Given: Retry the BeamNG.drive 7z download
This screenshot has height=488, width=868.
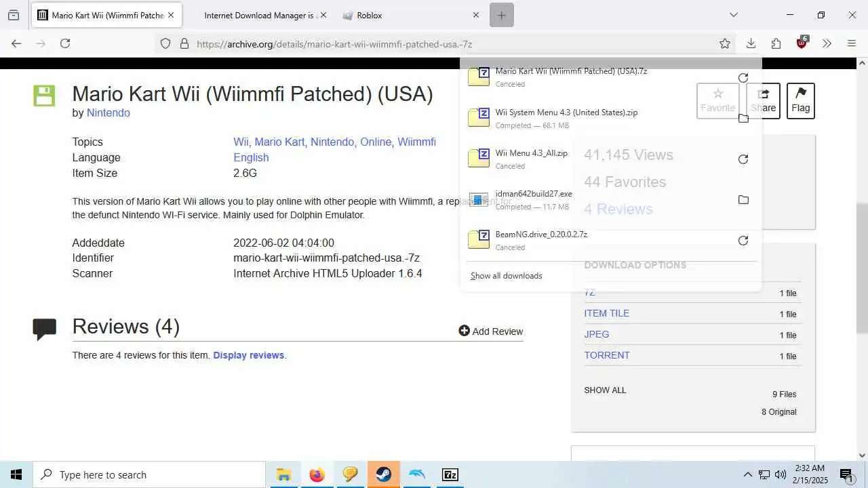Looking at the screenshot, I should click(x=743, y=241).
